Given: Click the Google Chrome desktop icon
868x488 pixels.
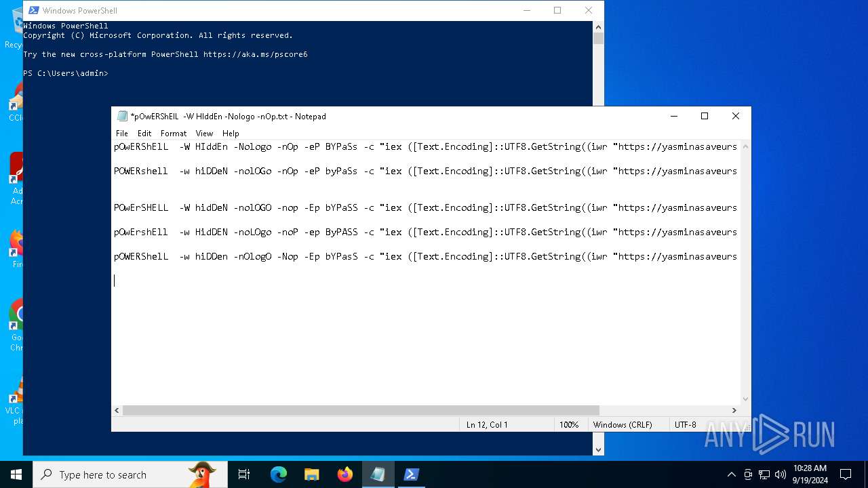Looking at the screenshot, I should pos(15,325).
